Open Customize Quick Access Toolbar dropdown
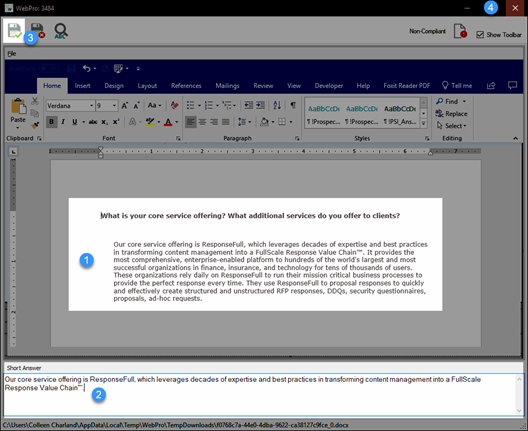The image size is (528, 431). 138,69
